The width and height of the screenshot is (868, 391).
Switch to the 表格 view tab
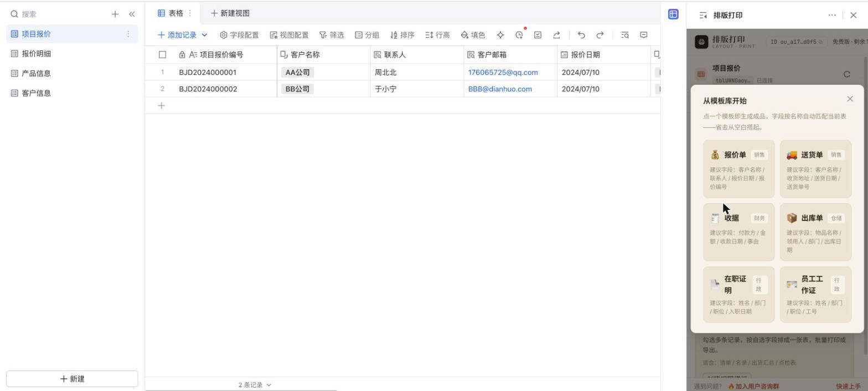pos(171,13)
